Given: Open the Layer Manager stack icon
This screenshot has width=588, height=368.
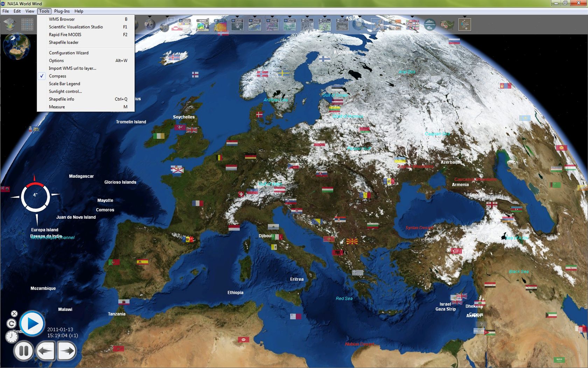Looking at the screenshot, I should [x=10, y=25].
